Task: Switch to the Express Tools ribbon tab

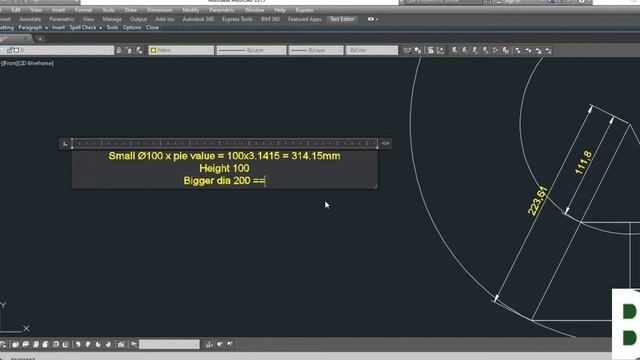Action: (237, 19)
